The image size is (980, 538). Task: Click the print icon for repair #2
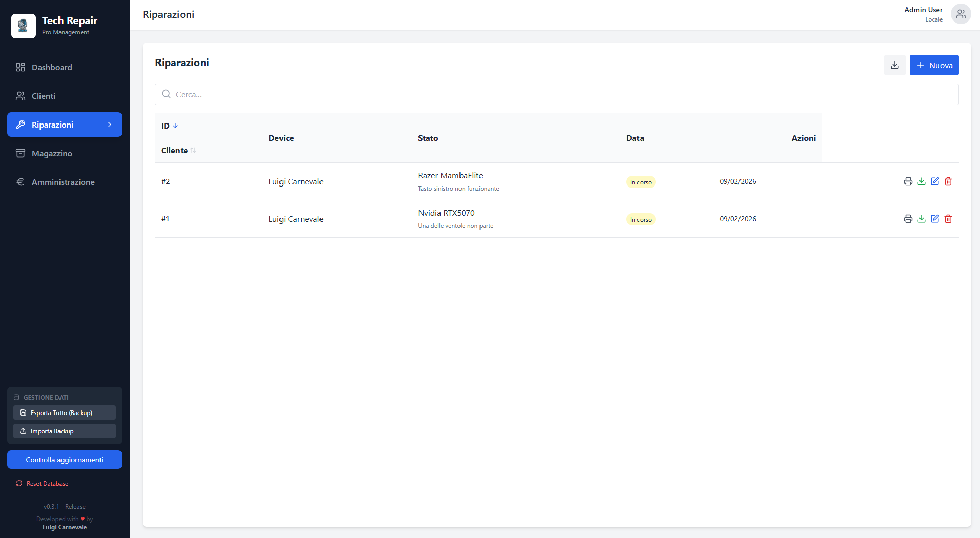[x=908, y=181]
